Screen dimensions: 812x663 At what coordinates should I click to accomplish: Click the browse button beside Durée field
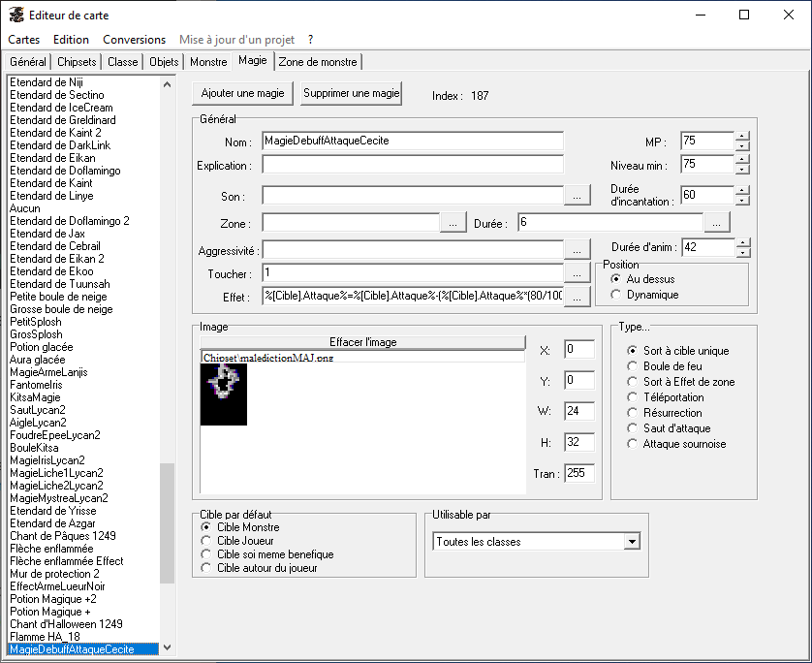(x=717, y=223)
